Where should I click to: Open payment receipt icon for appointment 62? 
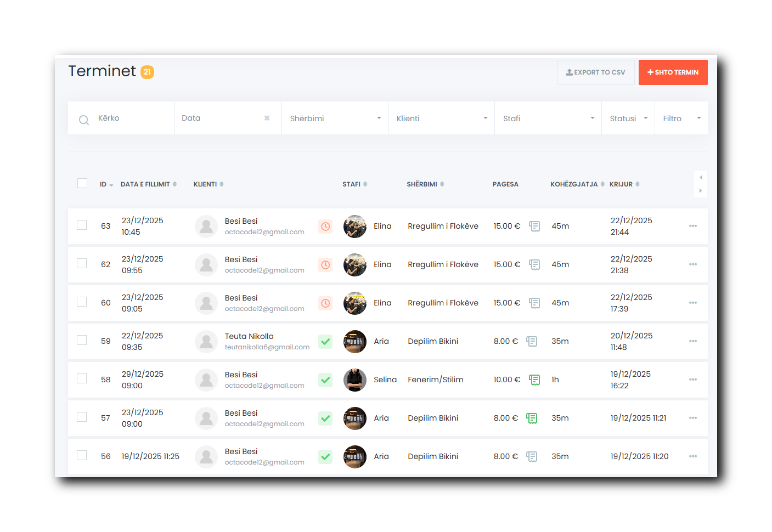coord(534,264)
